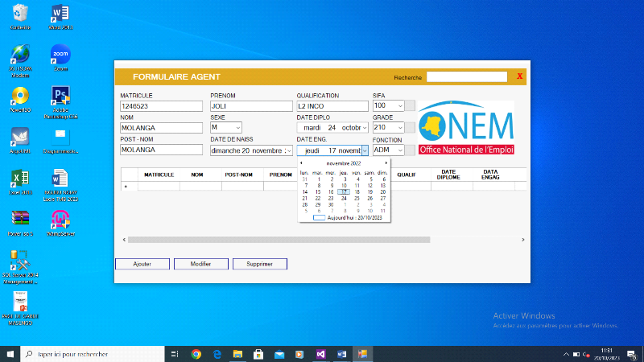Open the FONCTION dropdown set to ADM
644x362 pixels.
point(400,150)
